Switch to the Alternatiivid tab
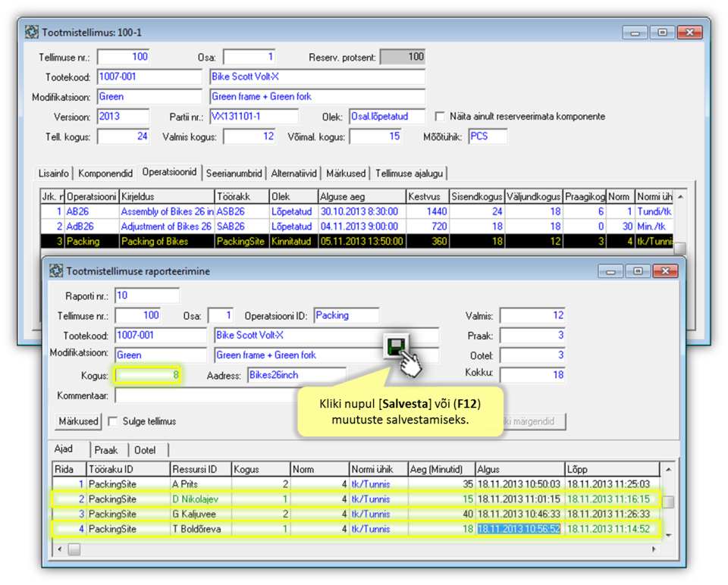Viewport: 728px width, 585px height. coord(293,174)
